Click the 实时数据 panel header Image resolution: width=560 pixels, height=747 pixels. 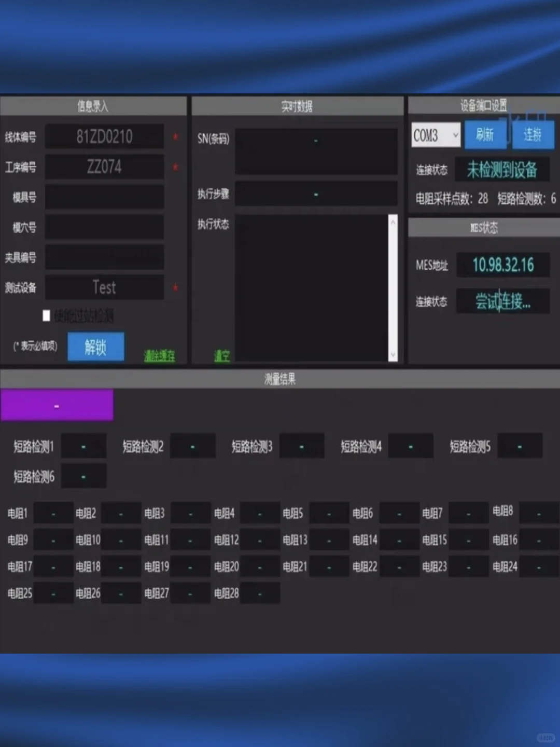click(x=297, y=106)
